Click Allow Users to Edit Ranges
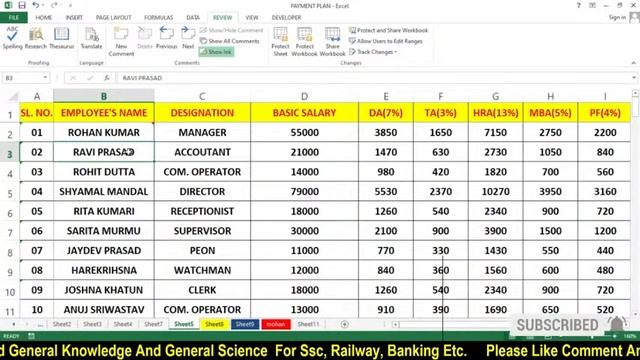This screenshot has width=640, height=360. tap(386, 41)
